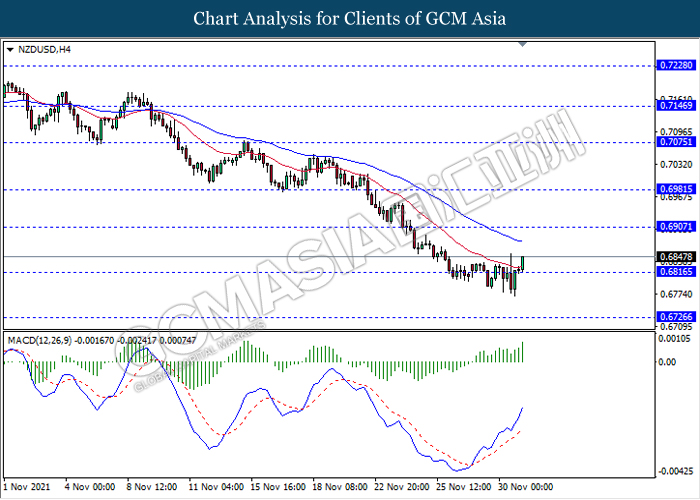Select the 0.71469 price level label

tap(674, 104)
